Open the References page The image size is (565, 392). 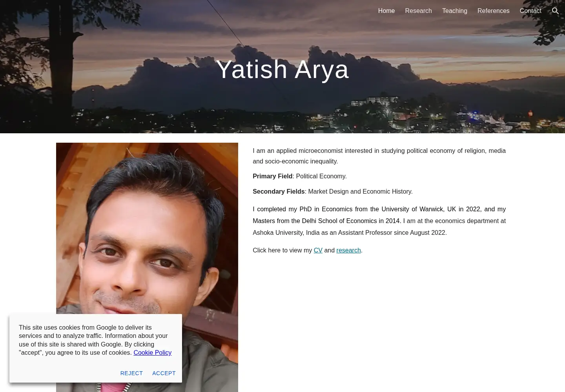493,11
